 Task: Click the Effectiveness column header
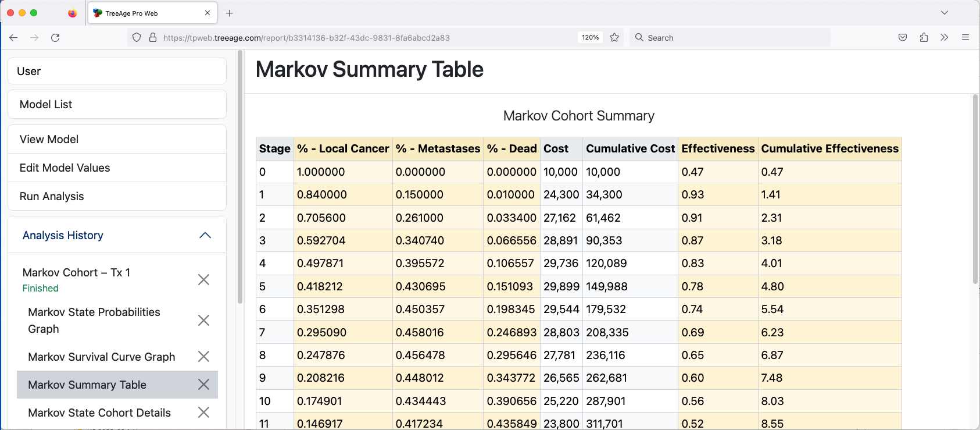click(718, 148)
